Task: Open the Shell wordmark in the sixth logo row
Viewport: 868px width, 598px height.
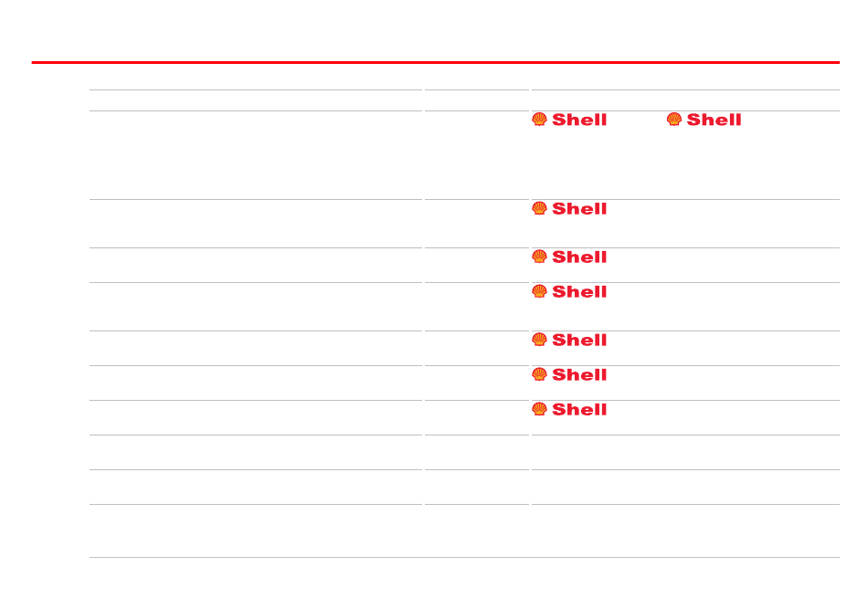Action: [579, 375]
